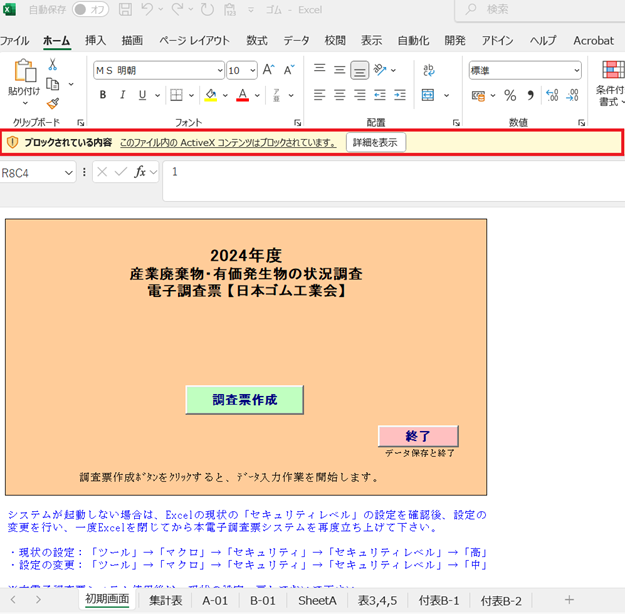Expand the 標準 number format dropdown

(x=576, y=71)
